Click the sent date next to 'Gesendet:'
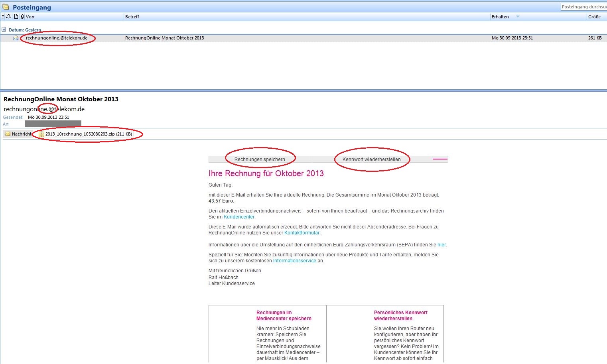This screenshot has width=607, height=364. pos(49,118)
